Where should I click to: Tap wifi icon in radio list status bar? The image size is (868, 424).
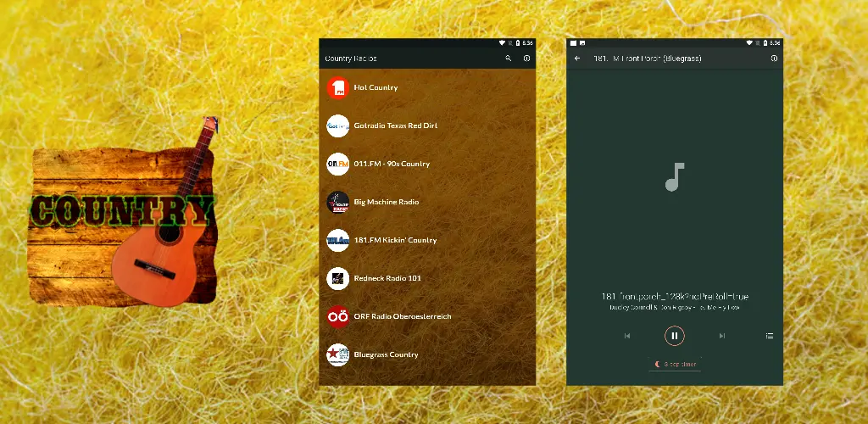[502, 42]
